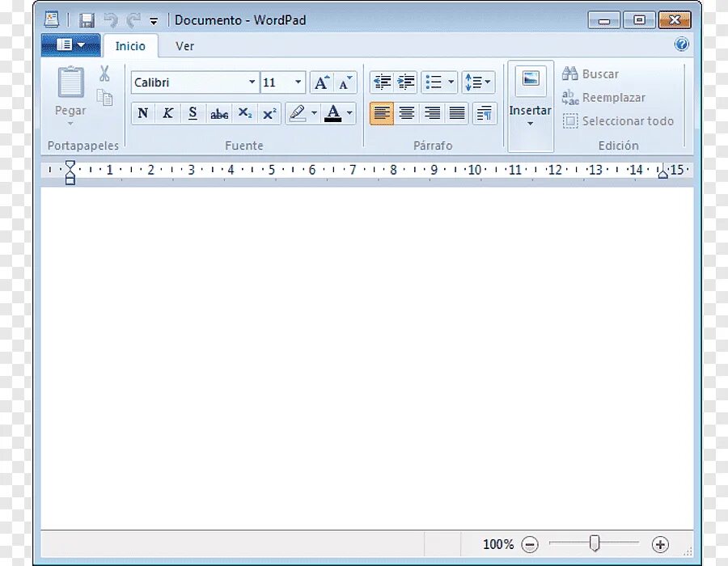The height and width of the screenshot is (566, 728).
Task: Click the Save icon in quick access toolbar
Action: (87, 20)
